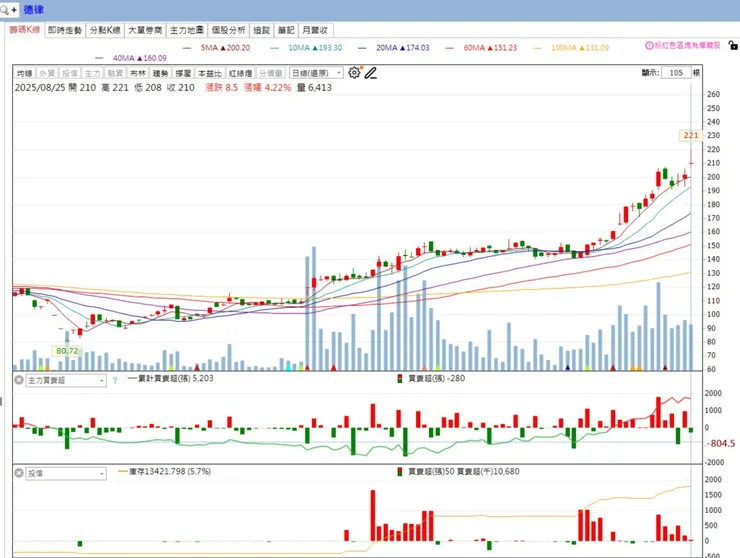Toggle the 主力 overlay button
The height and width of the screenshot is (558, 740).
pyautogui.click(x=92, y=73)
